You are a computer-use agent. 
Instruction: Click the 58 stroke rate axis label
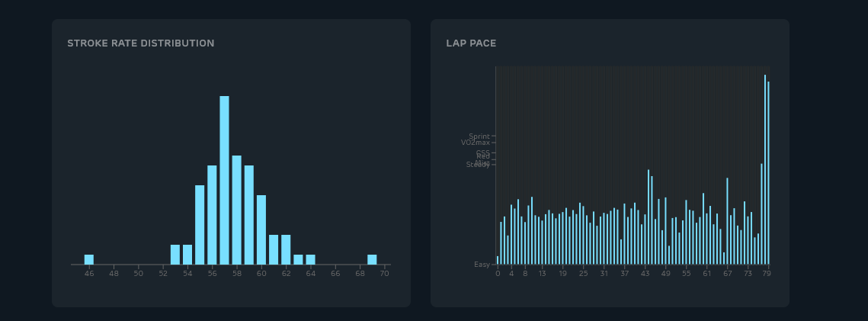coord(236,274)
